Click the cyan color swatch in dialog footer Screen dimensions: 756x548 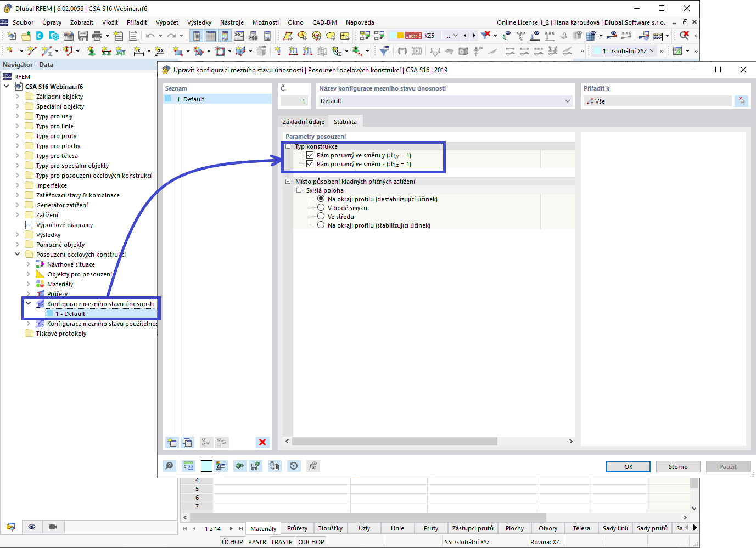[x=206, y=466]
